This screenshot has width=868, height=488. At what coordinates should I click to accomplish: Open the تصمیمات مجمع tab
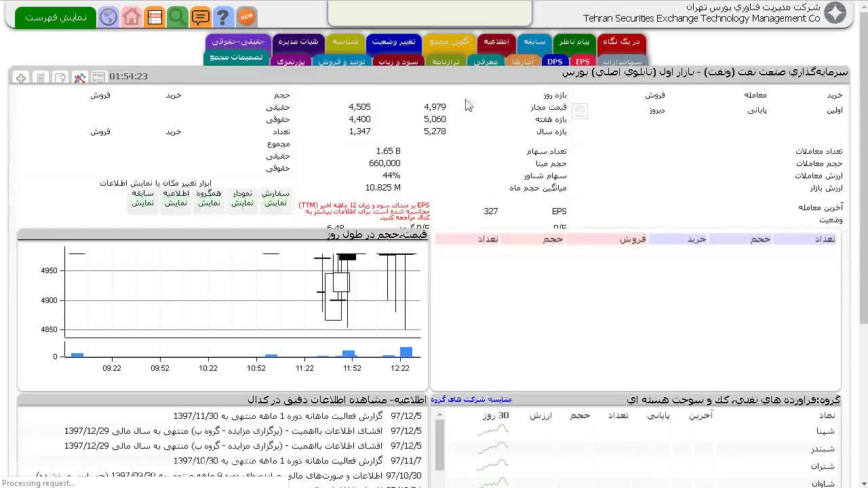(x=236, y=58)
